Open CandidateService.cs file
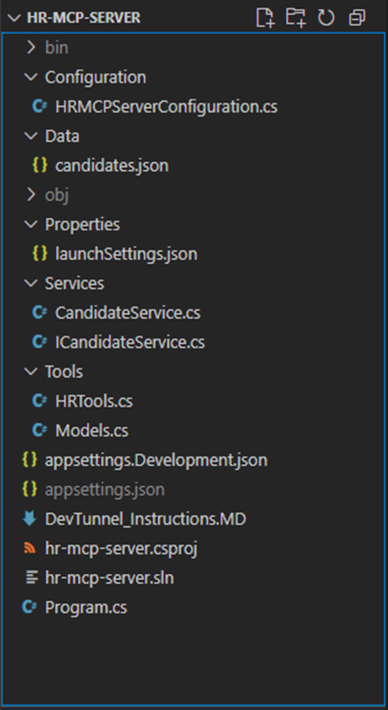The width and height of the screenshot is (388, 710). click(x=128, y=313)
